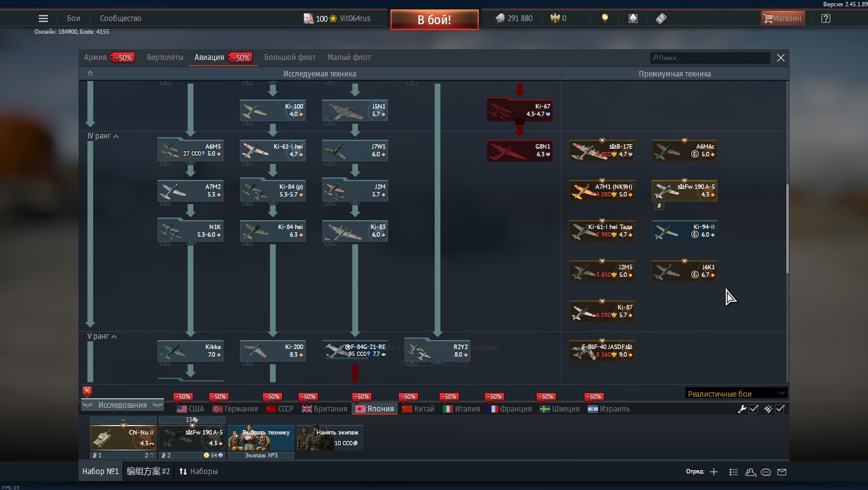The image size is (868, 490).
Task: Click Нанять экипаж for 10 000
Action: 330,438
